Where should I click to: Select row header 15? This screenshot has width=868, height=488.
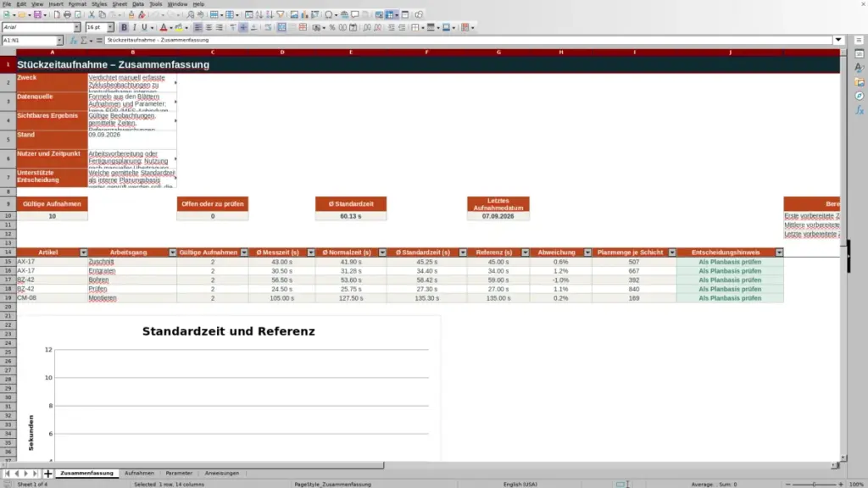point(8,262)
